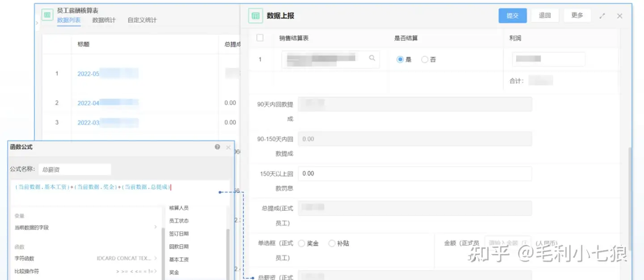Click the 退回 button
644x280 pixels.
(x=545, y=16)
